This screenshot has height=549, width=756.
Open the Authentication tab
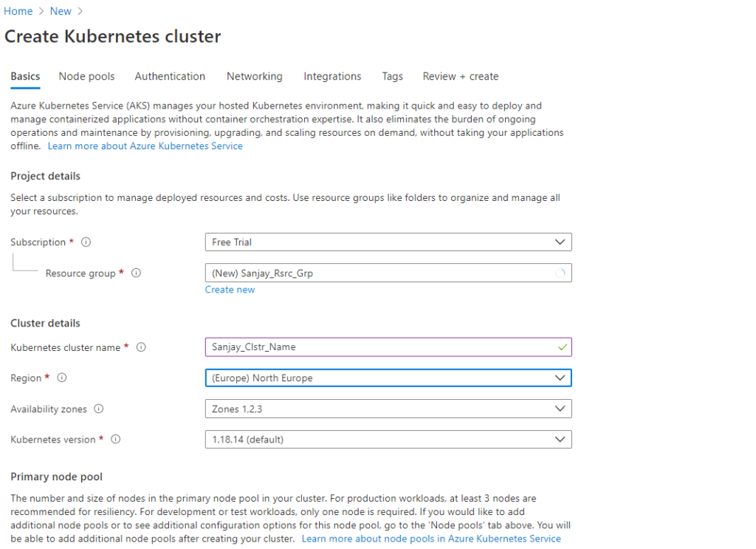pyautogui.click(x=170, y=76)
